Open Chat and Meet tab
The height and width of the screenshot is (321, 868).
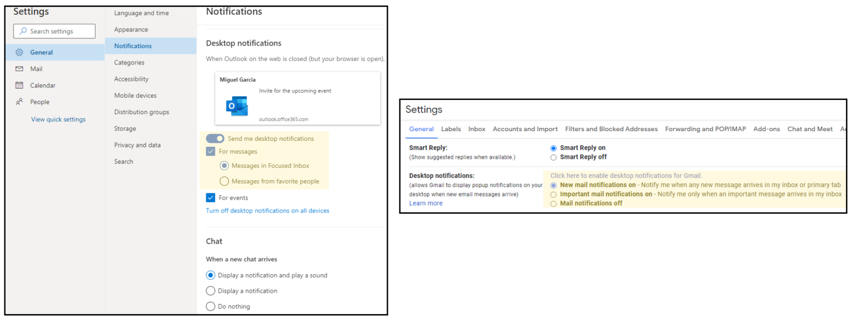coord(810,129)
